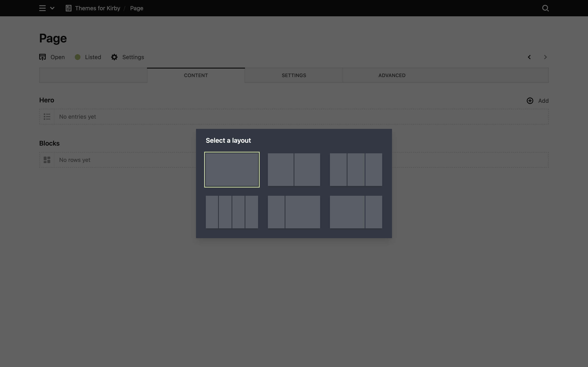Select the three-column layout thumbnail
588x367 pixels.
point(355,170)
